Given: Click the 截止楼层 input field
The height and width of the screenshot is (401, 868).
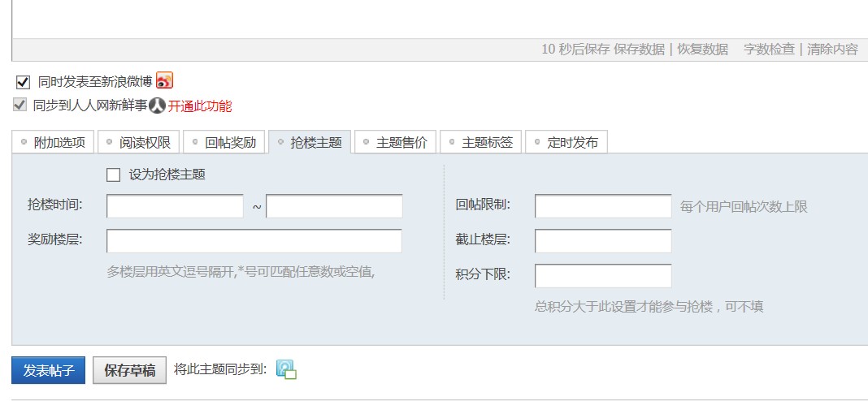Looking at the screenshot, I should (x=603, y=241).
